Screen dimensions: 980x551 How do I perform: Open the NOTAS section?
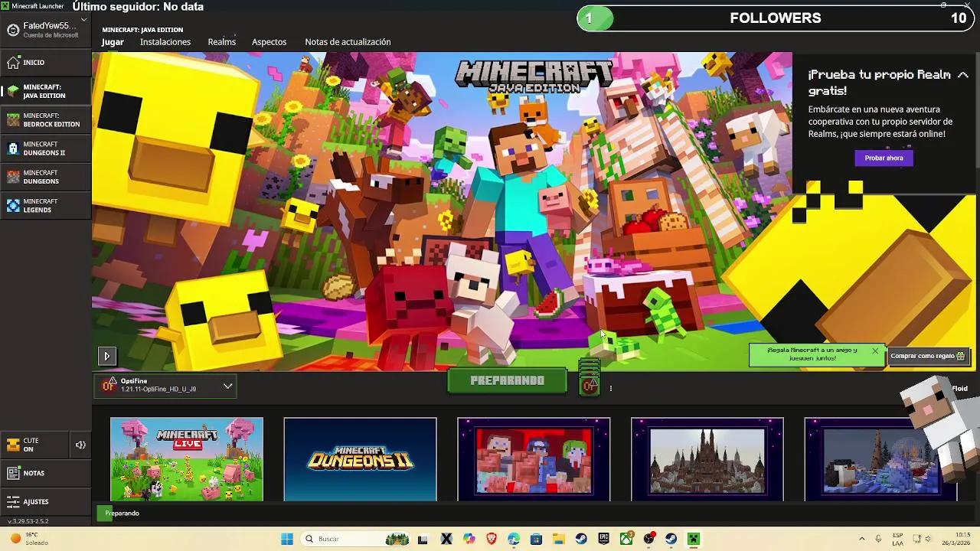46,473
